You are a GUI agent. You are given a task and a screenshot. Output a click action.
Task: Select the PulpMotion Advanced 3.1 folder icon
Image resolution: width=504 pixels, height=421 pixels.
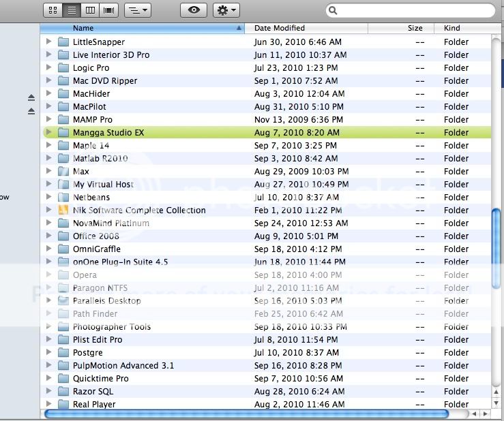click(x=63, y=365)
